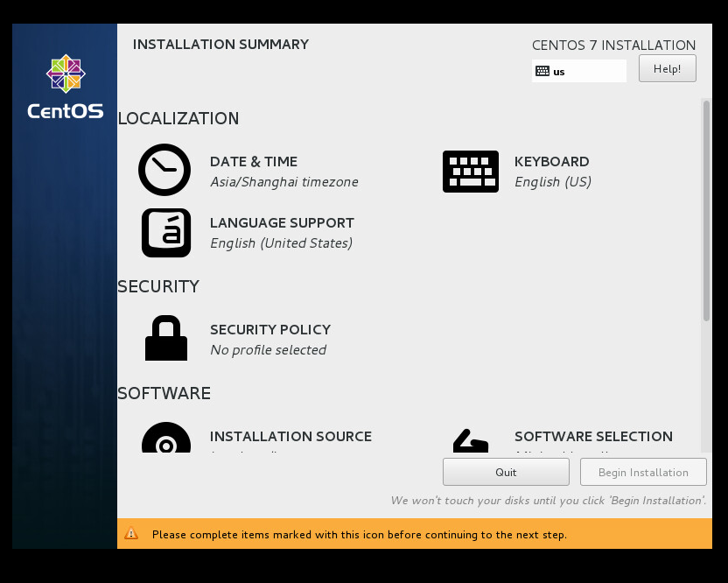Open the SECURITY POLICY setting
This screenshot has height=583, width=728.
(x=270, y=330)
